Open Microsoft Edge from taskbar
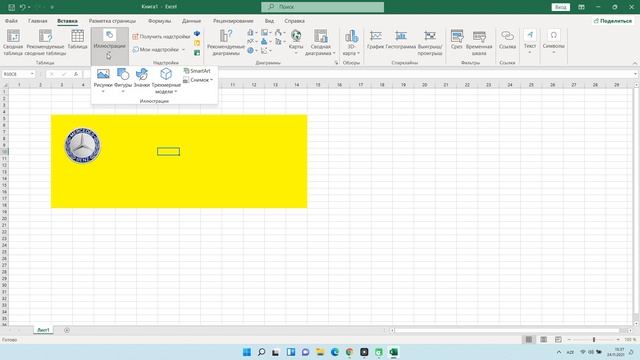The width and height of the screenshot is (640, 360). [335, 352]
